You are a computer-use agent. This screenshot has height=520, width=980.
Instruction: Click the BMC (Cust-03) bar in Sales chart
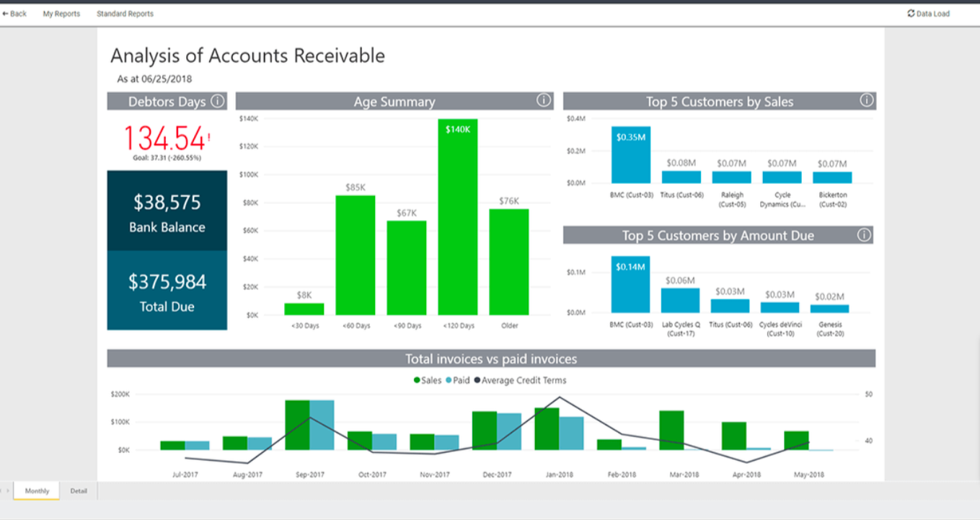coord(631,155)
